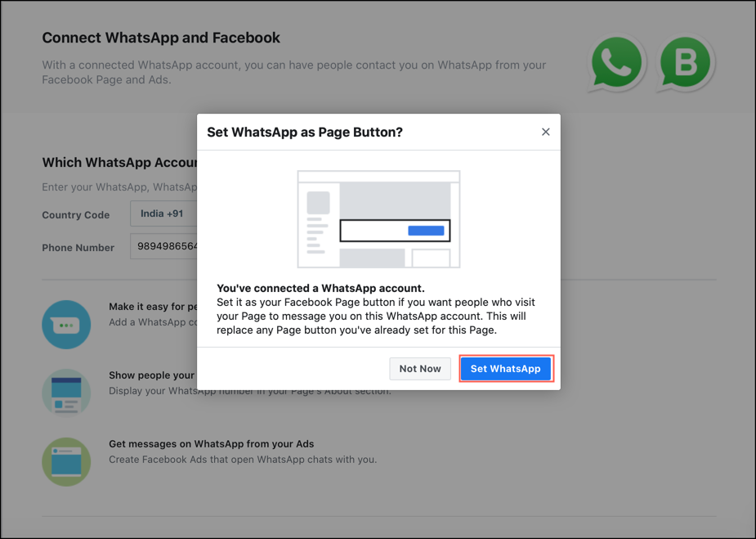Click the Phone Number input field
The height and width of the screenshot is (539, 756).
pos(164,246)
